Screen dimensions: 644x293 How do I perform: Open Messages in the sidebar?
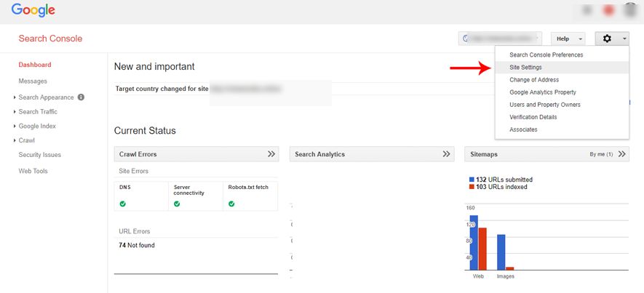tap(33, 81)
